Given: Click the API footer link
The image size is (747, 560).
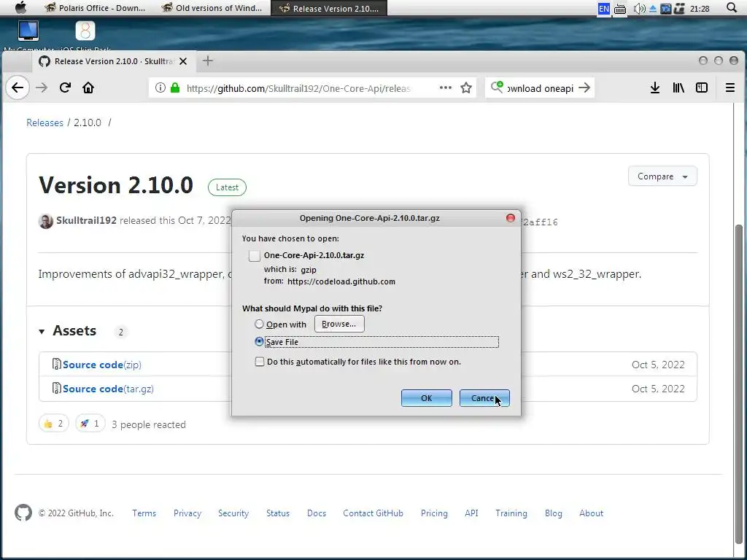Looking at the screenshot, I should click(x=471, y=513).
